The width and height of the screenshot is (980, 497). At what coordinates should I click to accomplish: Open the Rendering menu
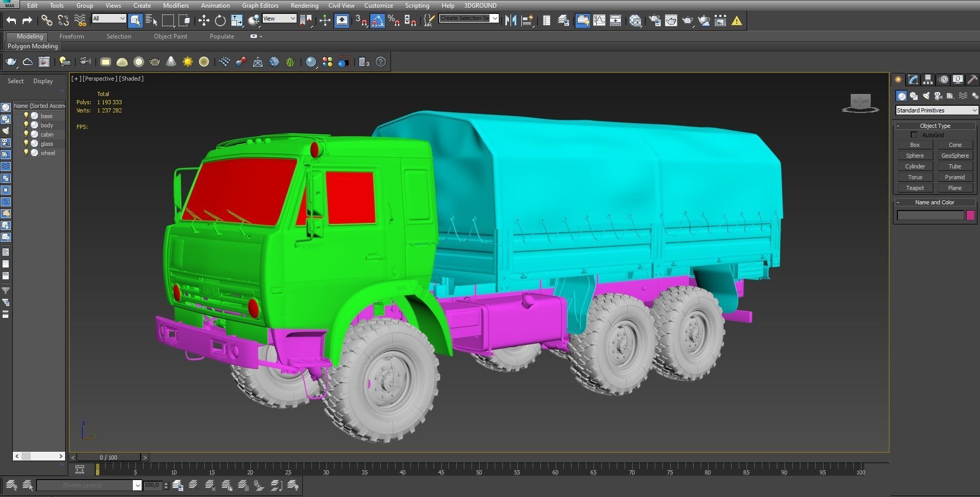click(x=304, y=6)
